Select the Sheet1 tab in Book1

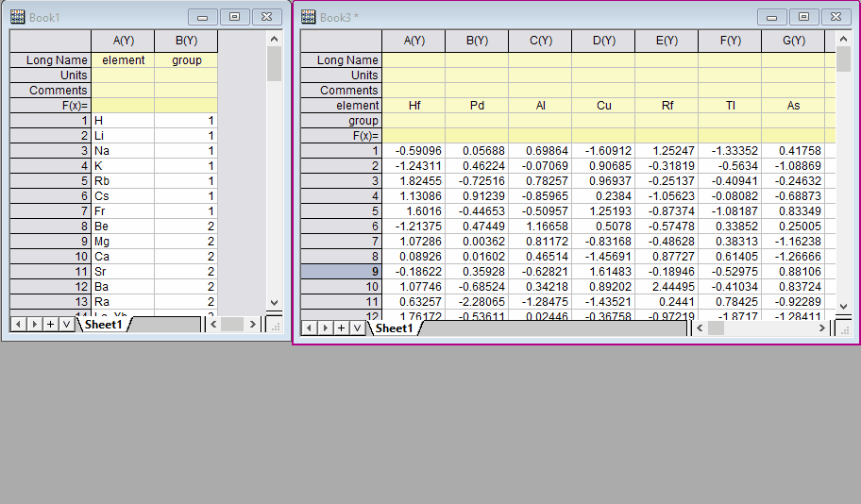[103, 325]
